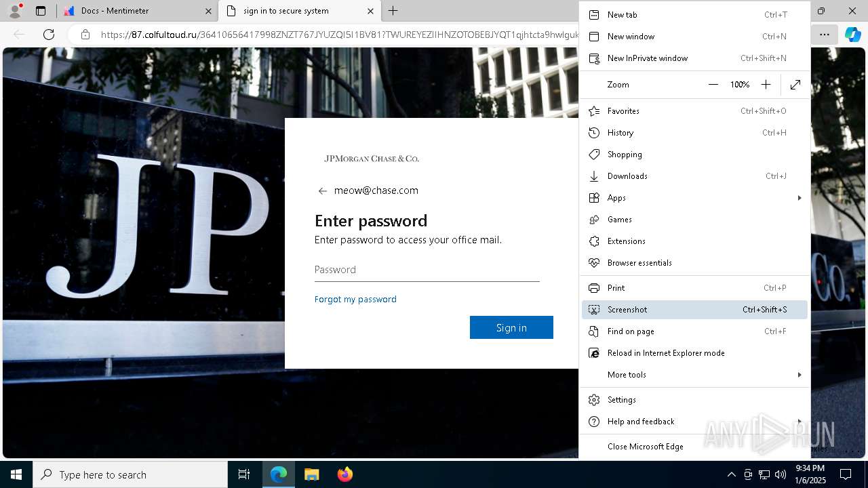The height and width of the screenshot is (488, 868).
Task: Select New tab from the menu
Action: pyautogui.click(x=694, y=15)
